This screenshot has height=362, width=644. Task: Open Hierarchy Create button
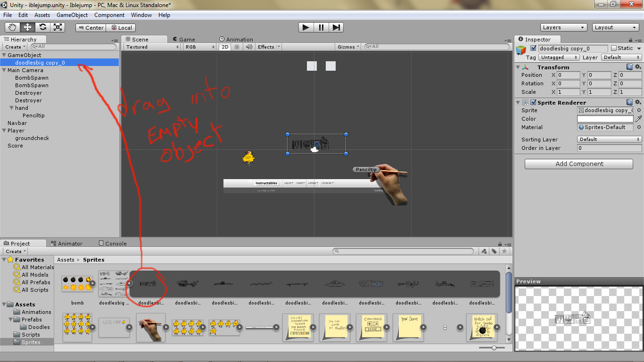pyautogui.click(x=15, y=47)
